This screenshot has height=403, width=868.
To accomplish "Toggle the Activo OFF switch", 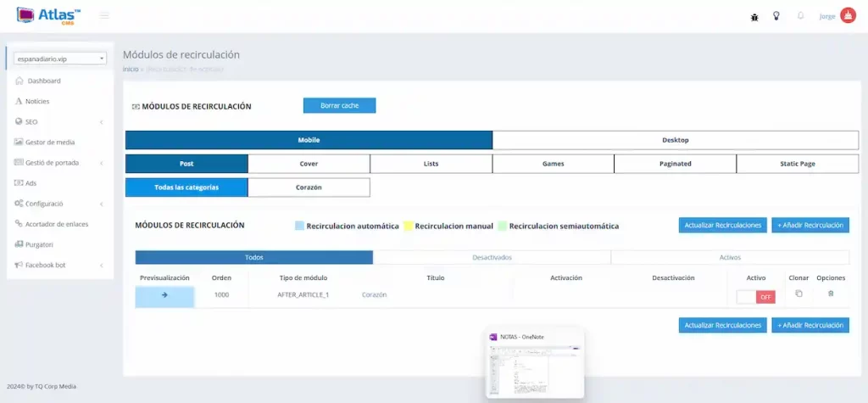I will pyautogui.click(x=756, y=297).
